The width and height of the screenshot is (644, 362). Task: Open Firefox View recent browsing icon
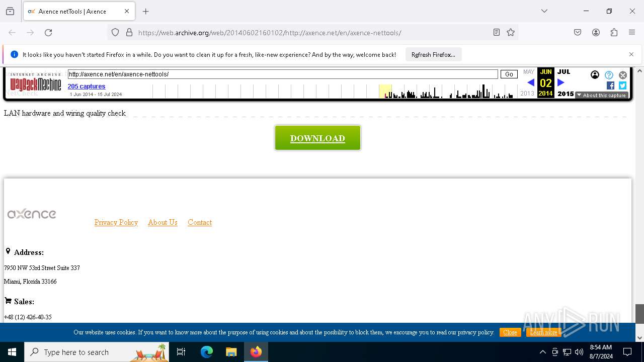pos(10,11)
